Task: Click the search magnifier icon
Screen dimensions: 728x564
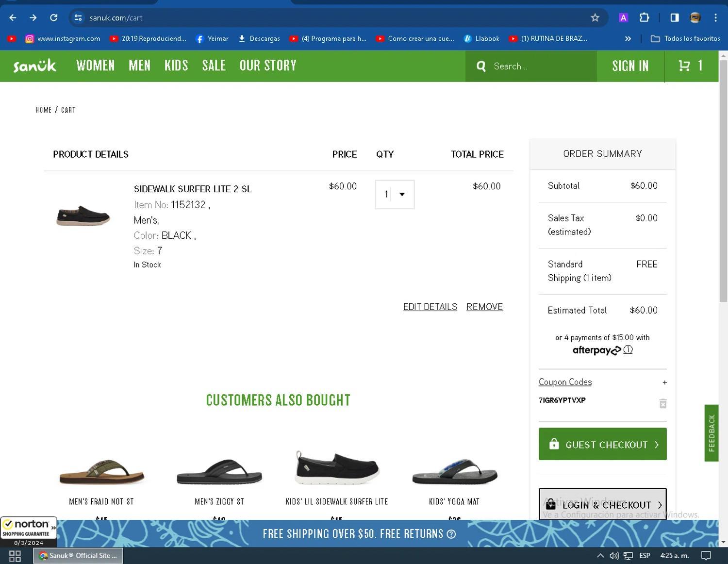Action: [481, 66]
